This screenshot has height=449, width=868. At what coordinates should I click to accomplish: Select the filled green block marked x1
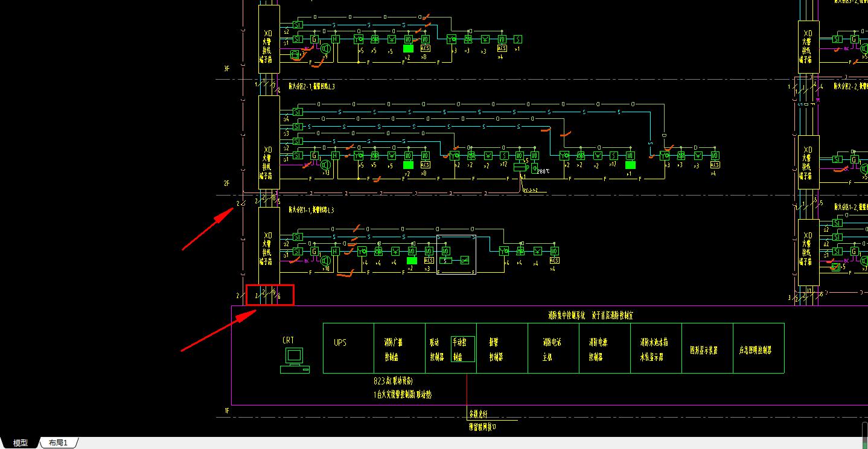630,165
